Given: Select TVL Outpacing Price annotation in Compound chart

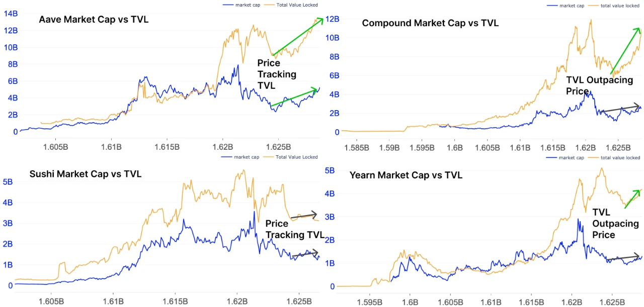Looking at the screenshot, I should [x=600, y=85].
